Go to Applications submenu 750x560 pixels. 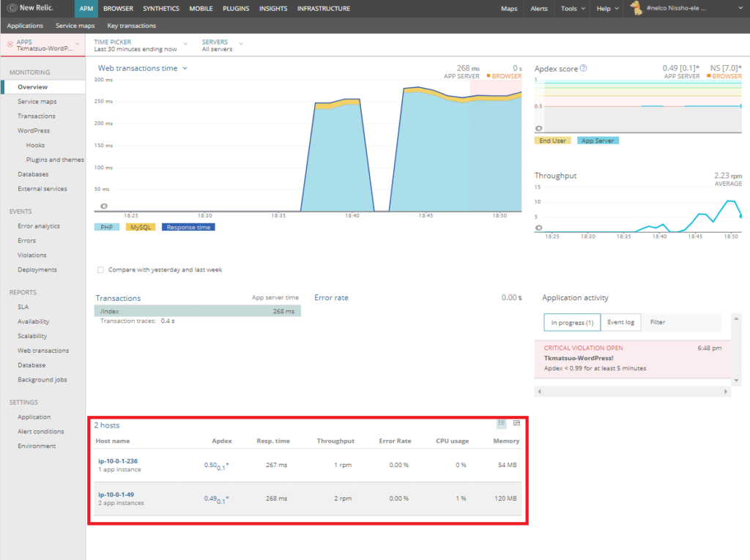pyautogui.click(x=25, y=26)
